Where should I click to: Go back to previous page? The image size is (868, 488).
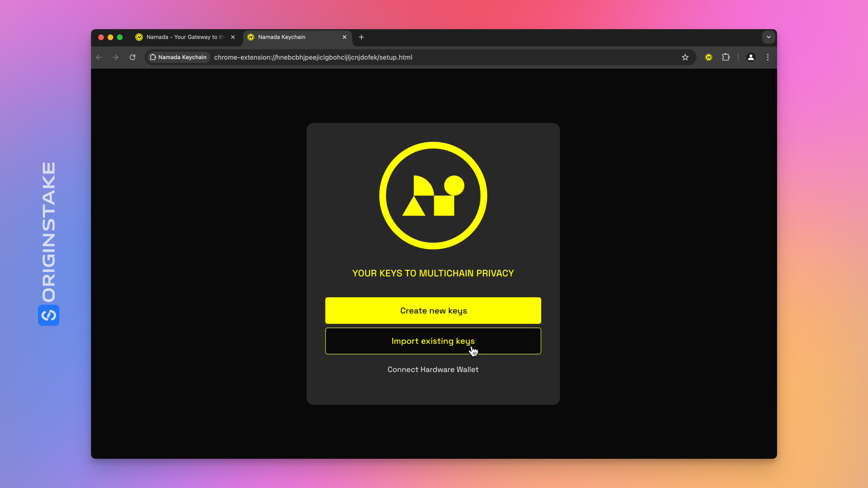99,57
